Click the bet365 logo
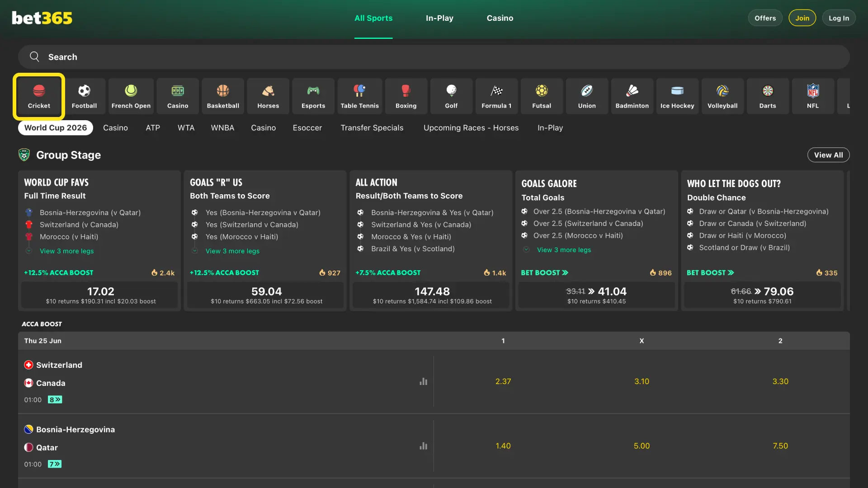Screen dimensions: 868x488 tap(42, 18)
